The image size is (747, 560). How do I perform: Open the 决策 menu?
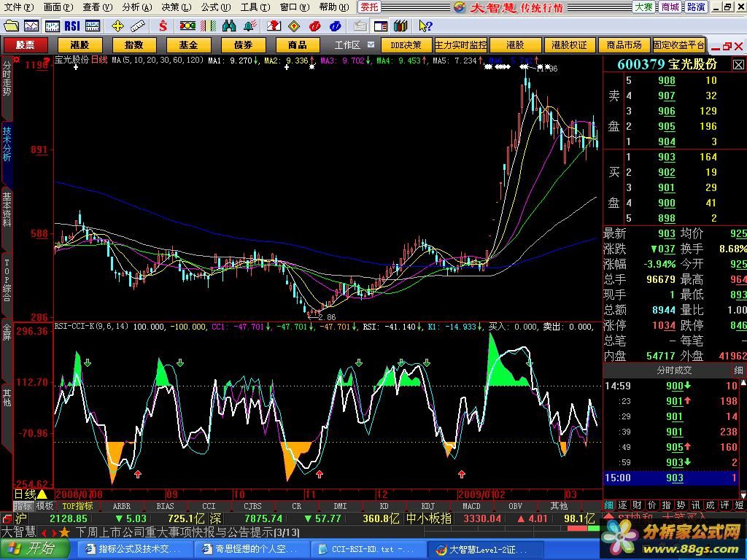(177, 7)
